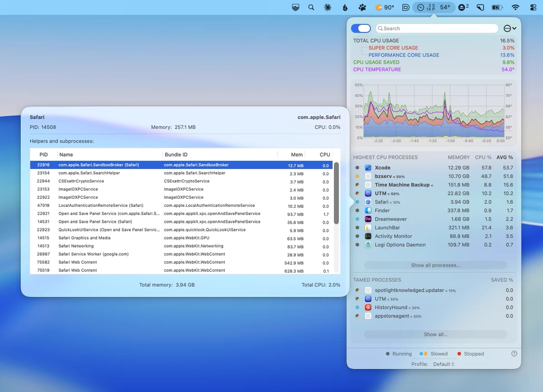Click the Show all processes button
Image resolution: width=543 pixels, height=392 pixels.
tap(435, 265)
